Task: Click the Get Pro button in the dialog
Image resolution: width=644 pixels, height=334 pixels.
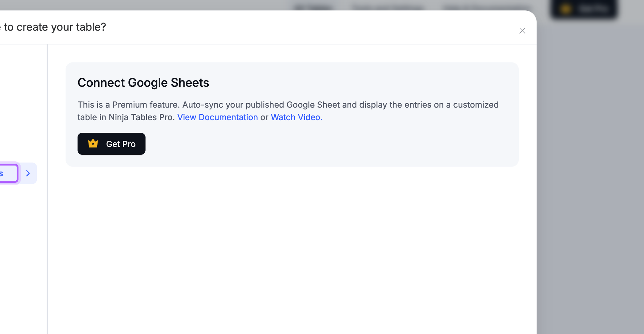Action: (x=111, y=144)
